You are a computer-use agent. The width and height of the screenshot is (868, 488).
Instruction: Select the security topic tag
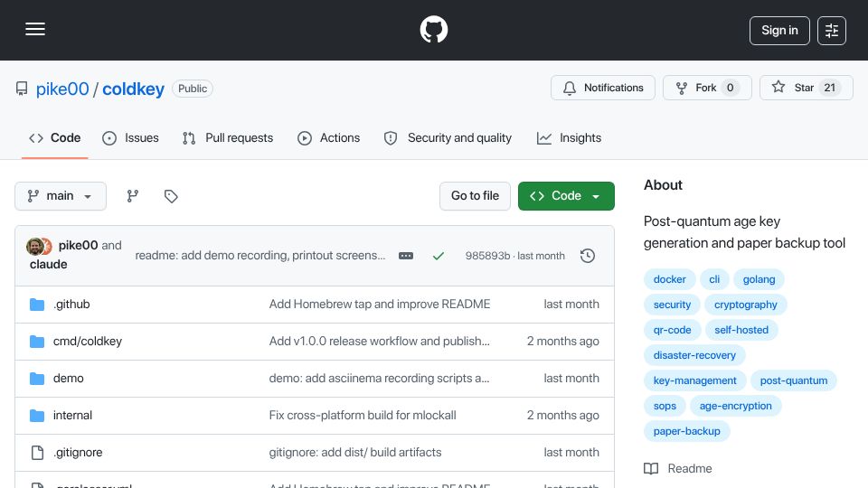tap(672, 305)
